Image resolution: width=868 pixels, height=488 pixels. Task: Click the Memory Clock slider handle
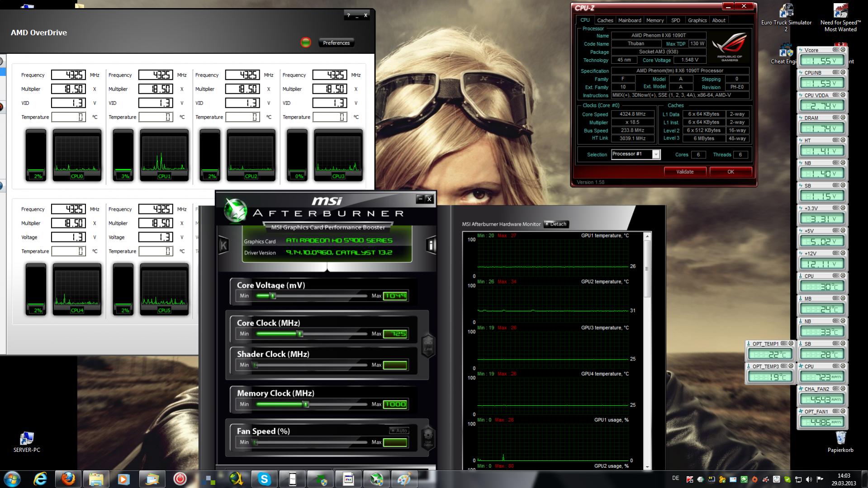click(306, 404)
